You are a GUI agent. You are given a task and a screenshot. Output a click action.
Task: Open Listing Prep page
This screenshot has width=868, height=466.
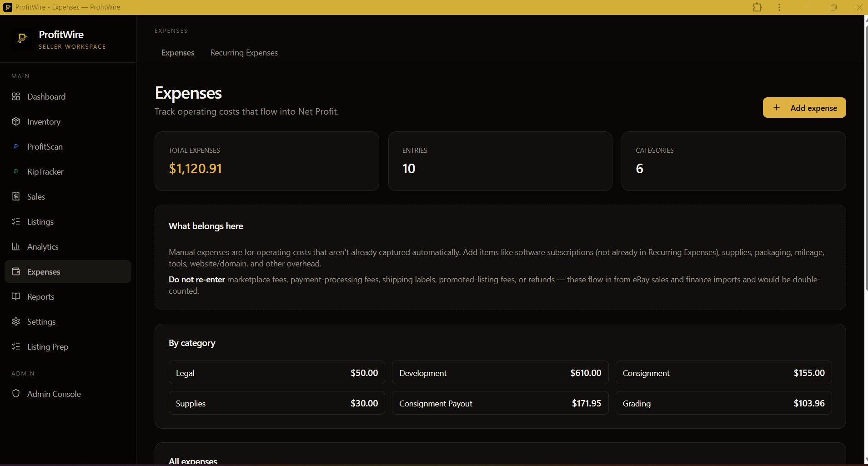[68, 346]
